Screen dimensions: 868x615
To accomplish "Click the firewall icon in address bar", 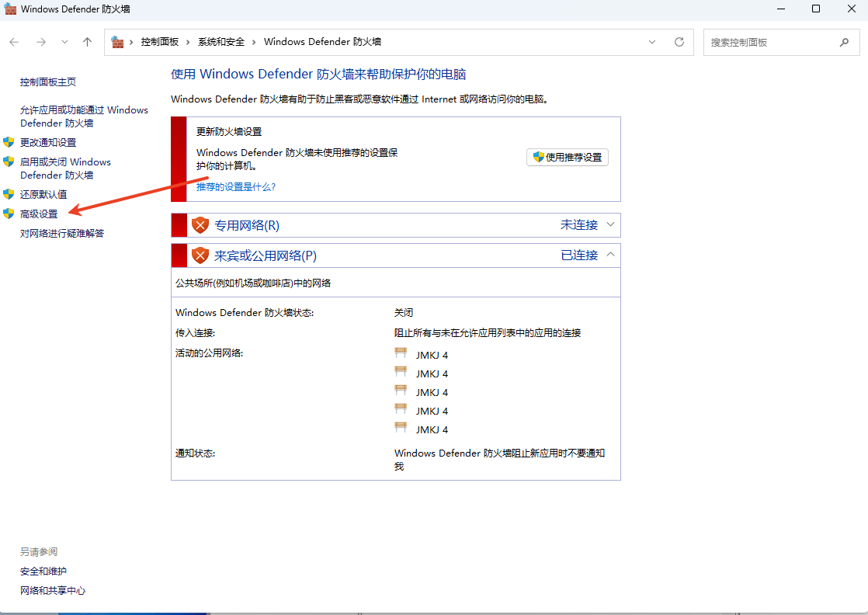I will pos(117,42).
